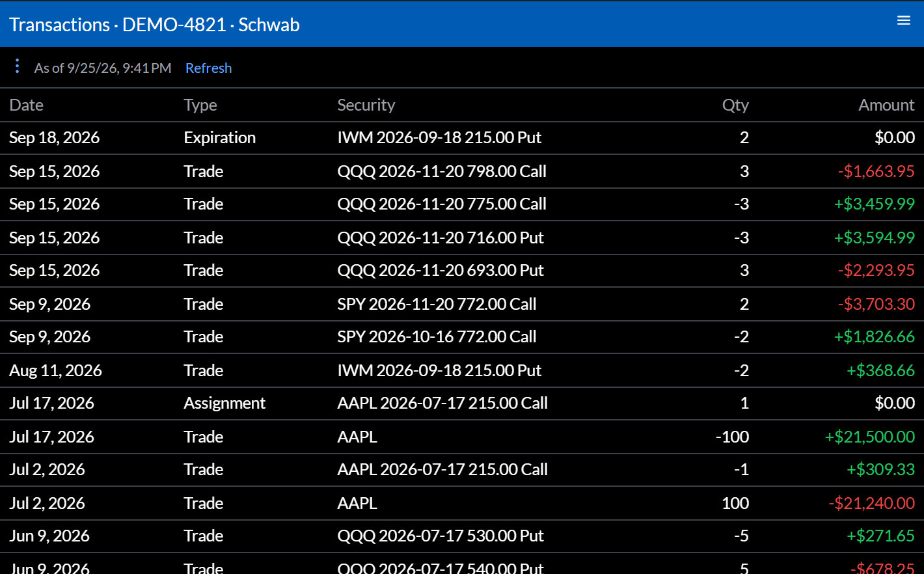Open the hamburger menu in header
The width and height of the screenshot is (924, 574).
pos(903,20)
